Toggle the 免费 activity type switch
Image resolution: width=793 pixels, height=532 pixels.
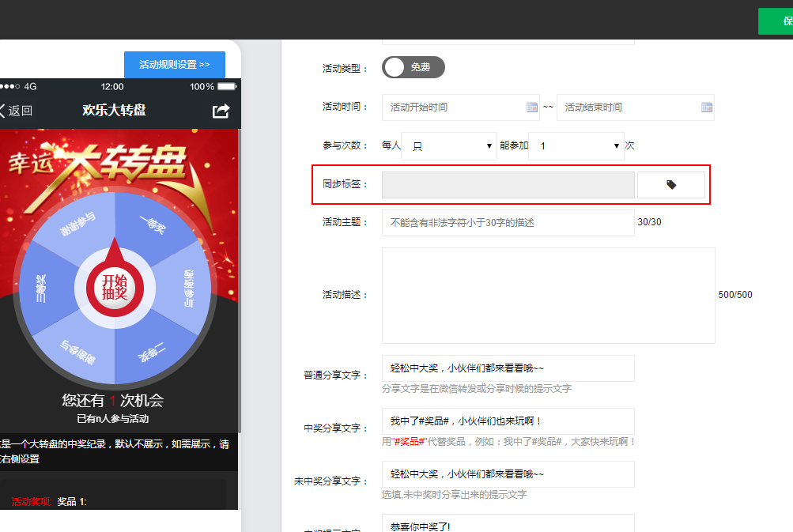(413, 68)
